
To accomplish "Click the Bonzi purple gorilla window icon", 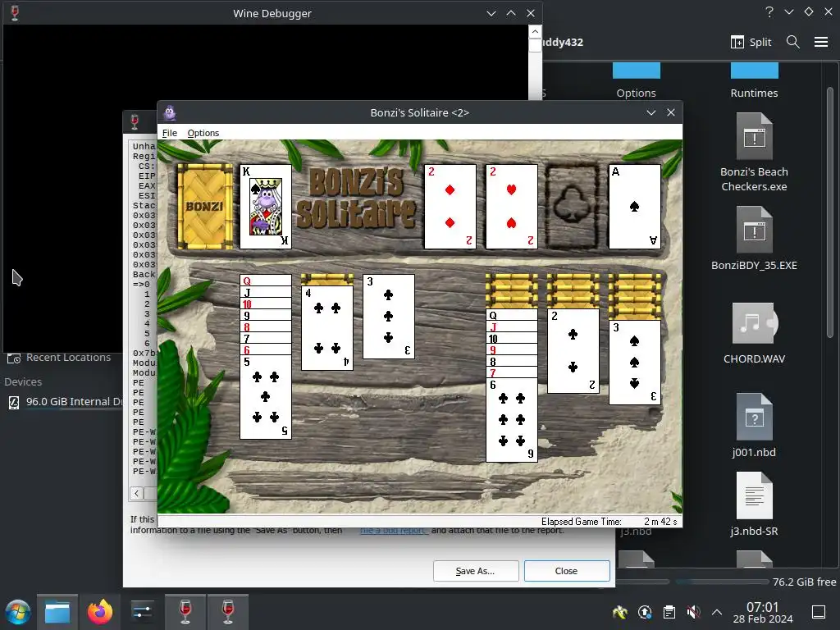I will 170,112.
